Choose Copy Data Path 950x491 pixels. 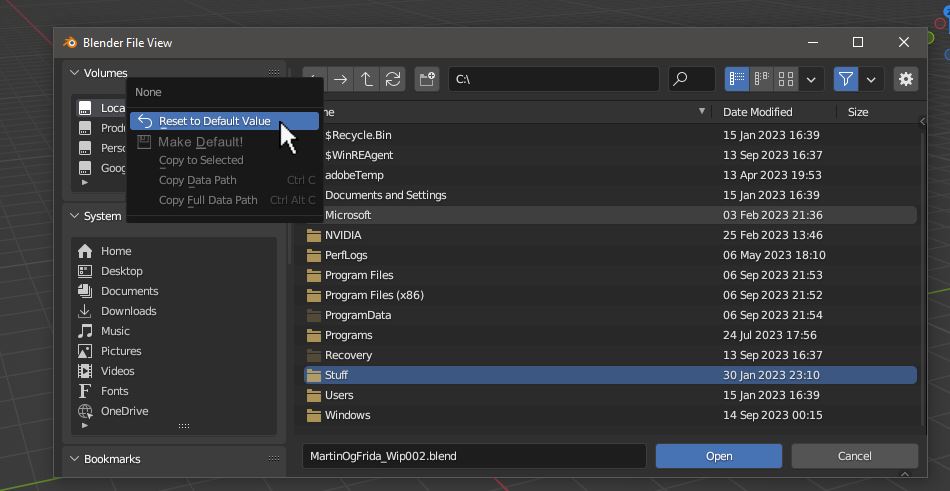point(224,180)
